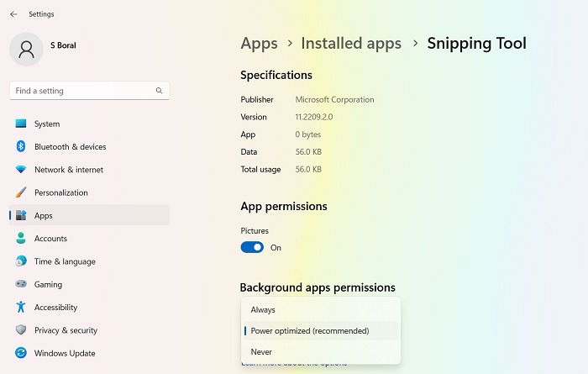The width and height of the screenshot is (588, 374).
Task: Go back to Apps breadcrumb
Action: click(x=259, y=44)
